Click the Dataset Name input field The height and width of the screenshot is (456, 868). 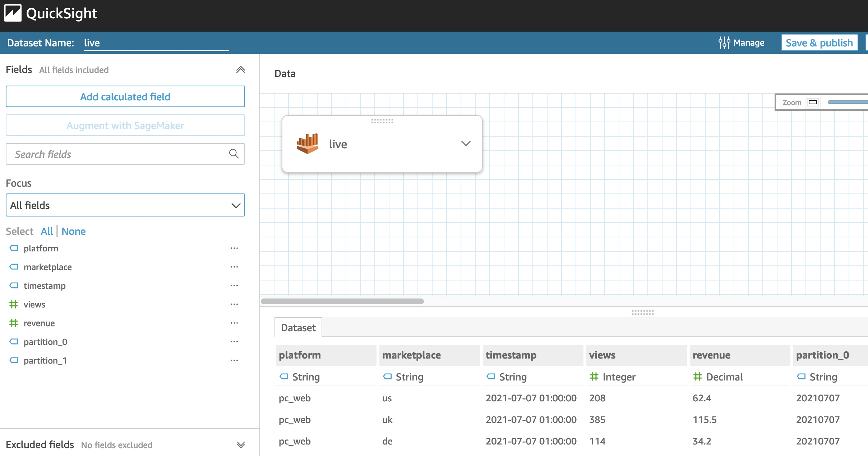point(156,43)
